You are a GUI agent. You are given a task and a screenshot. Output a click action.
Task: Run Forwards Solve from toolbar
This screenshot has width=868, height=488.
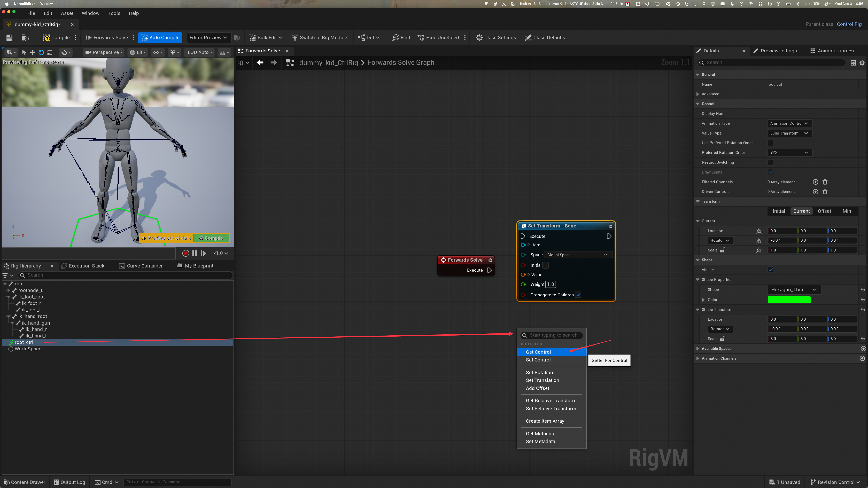tap(107, 38)
